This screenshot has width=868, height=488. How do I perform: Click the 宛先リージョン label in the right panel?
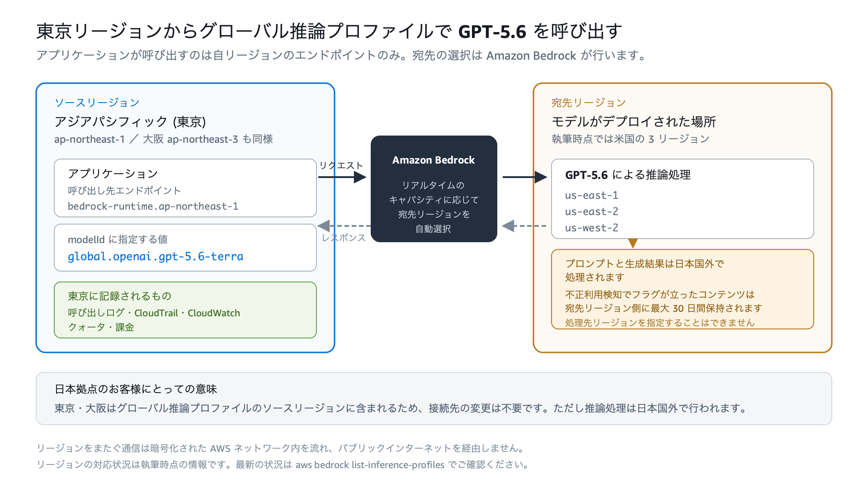[x=589, y=103]
